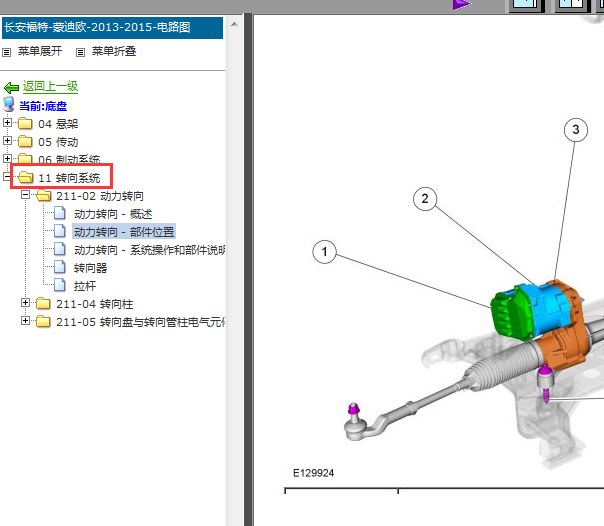Click the purple arrow in top toolbar

click(461, 4)
